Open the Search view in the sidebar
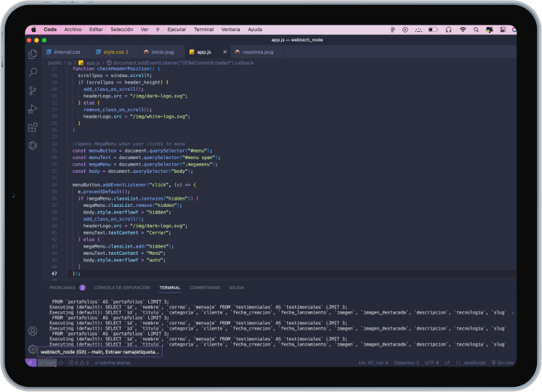542x392 pixels. [33, 73]
